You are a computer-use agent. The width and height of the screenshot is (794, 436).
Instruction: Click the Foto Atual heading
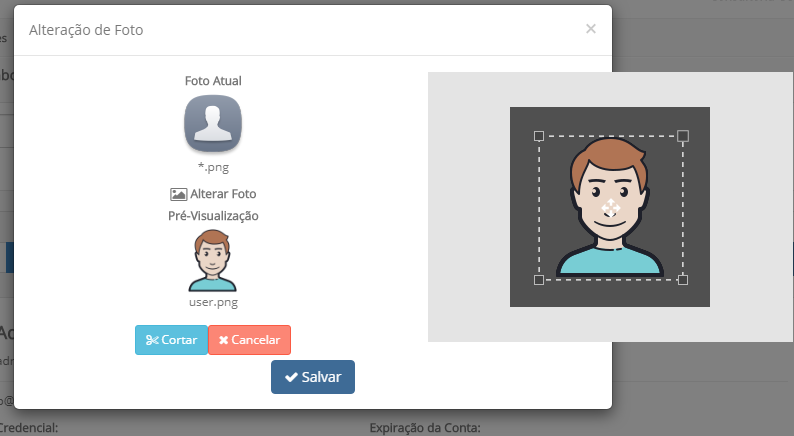point(213,81)
